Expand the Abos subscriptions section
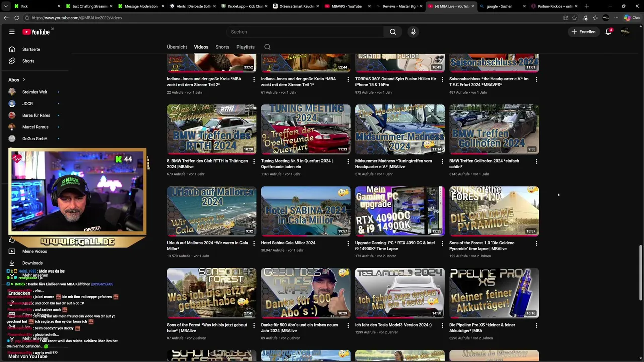Viewport: 644px width, 362px height. [17, 80]
